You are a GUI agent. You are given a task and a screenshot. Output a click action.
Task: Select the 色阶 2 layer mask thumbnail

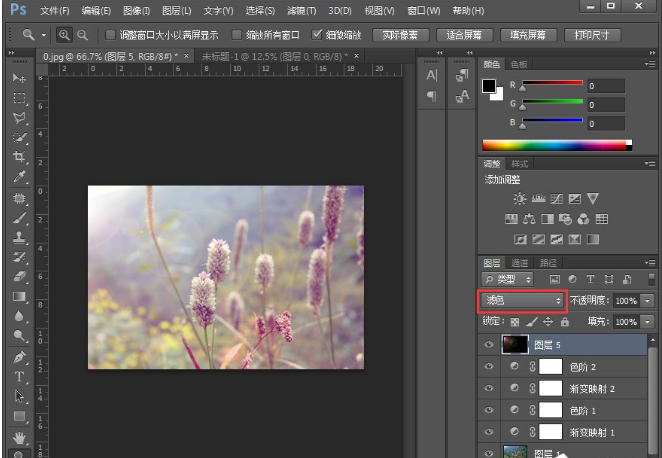[551, 366]
